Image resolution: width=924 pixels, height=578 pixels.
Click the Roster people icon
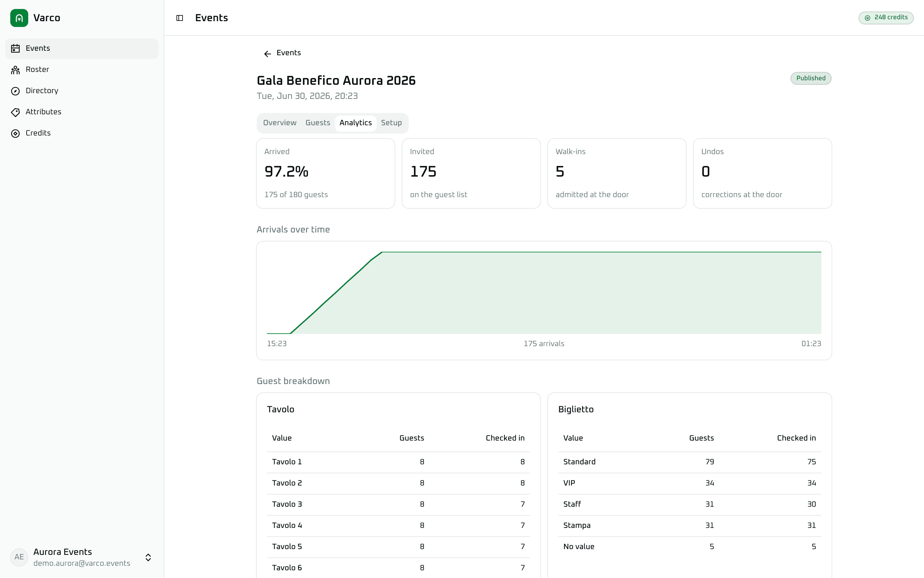click(x=15, y=70)
